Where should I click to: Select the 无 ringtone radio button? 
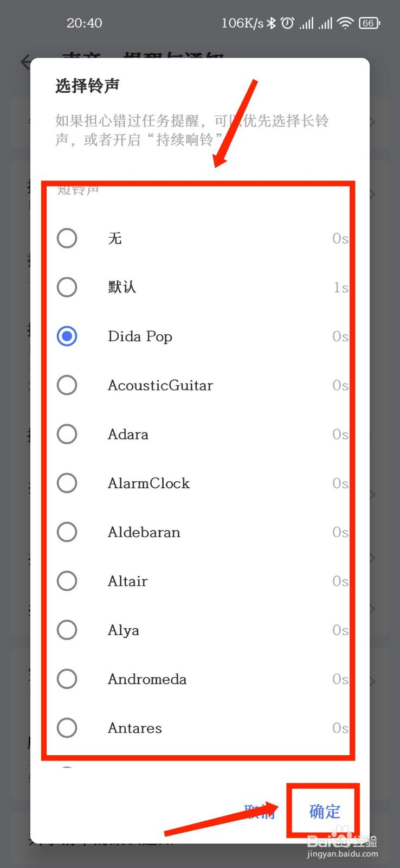[67, 238]
